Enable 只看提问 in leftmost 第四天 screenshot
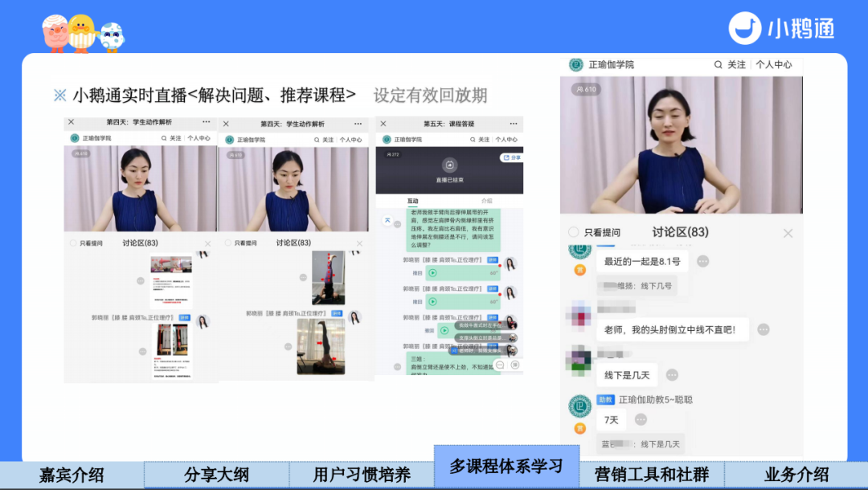Image resolution: width=868 pixels, height=490 pixels. (73, 243)
